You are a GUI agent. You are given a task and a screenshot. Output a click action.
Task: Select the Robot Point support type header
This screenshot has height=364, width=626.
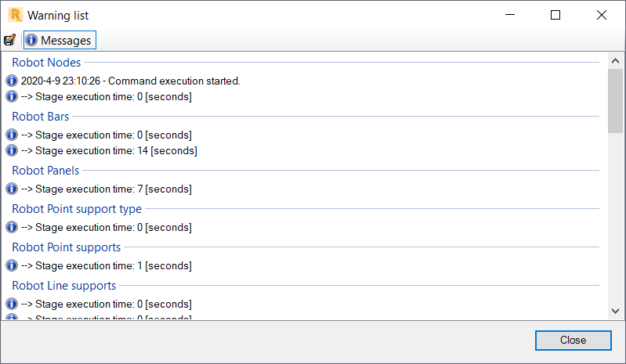(x=77, y=208)
